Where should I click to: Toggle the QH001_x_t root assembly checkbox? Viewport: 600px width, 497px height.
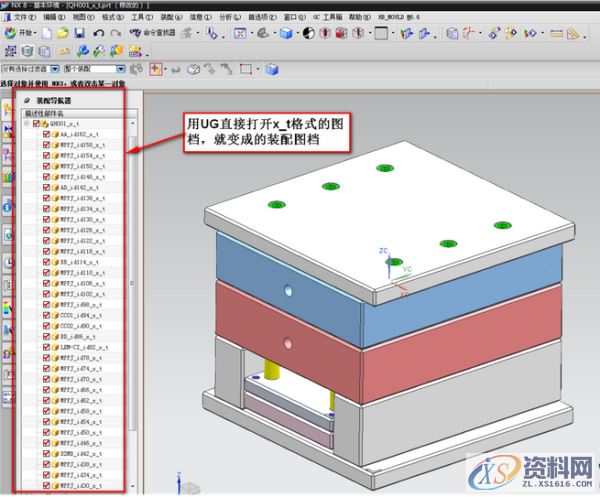(38, 124)
